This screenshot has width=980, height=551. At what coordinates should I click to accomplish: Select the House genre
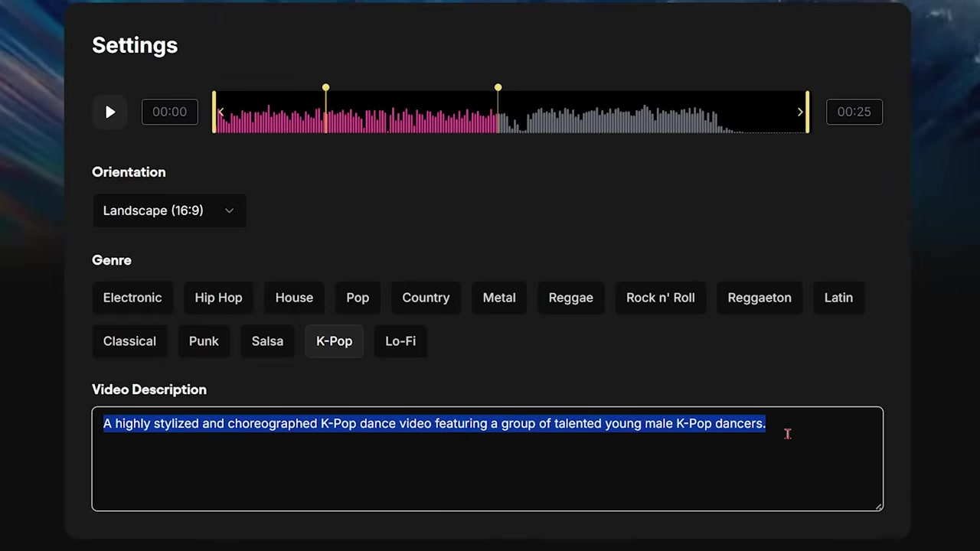pyautogui.click(x=294, y=298)
